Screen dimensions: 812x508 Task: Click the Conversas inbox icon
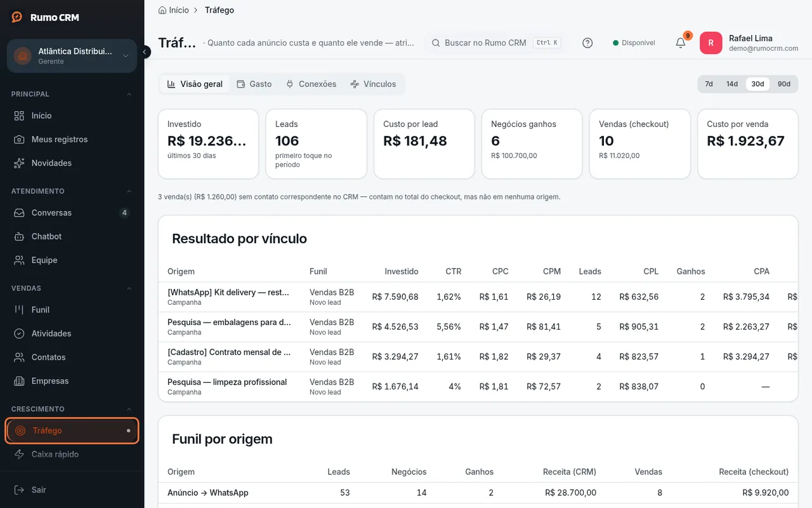coord(20,213)
